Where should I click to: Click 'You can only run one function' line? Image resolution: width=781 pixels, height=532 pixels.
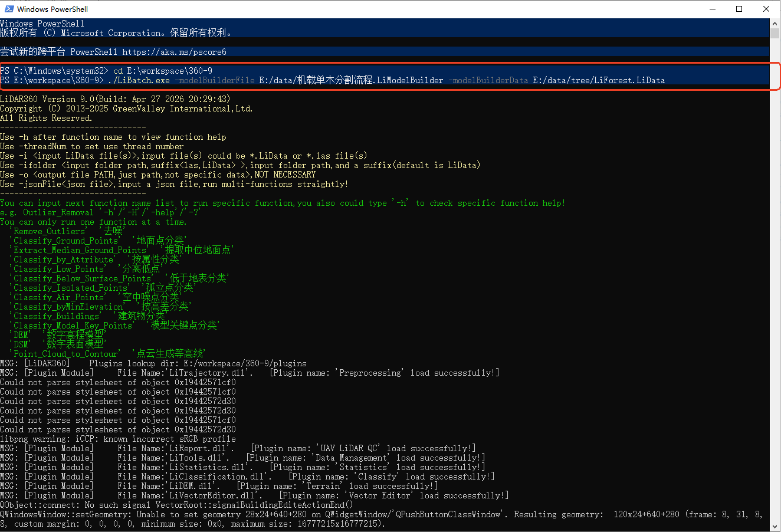pyautogui.click(x=93, y=222)
